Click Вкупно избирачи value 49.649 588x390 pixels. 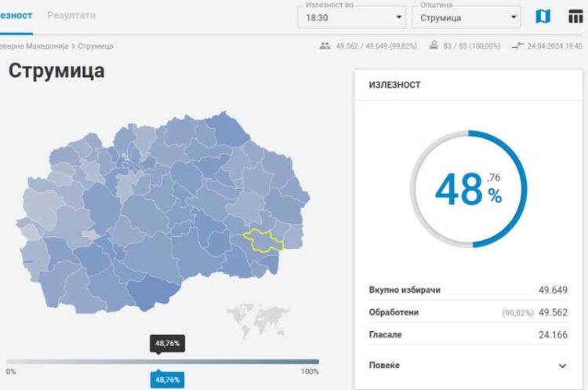[553, 290]
